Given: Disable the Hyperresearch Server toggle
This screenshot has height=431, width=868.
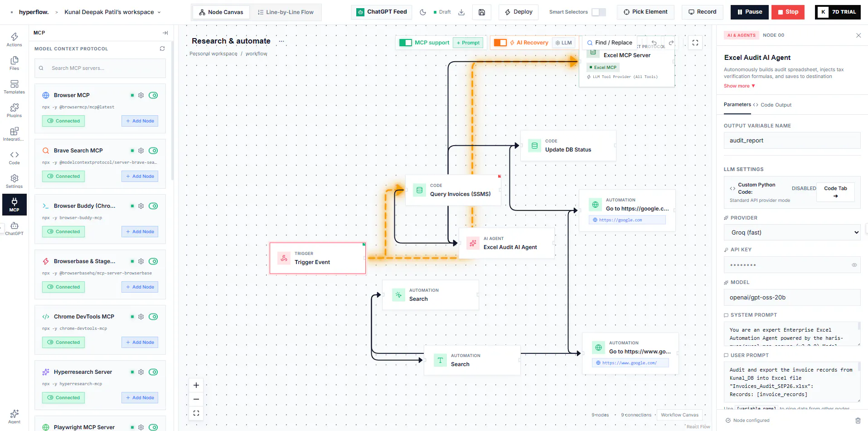Looking at the screenshot, I should 153,372.
